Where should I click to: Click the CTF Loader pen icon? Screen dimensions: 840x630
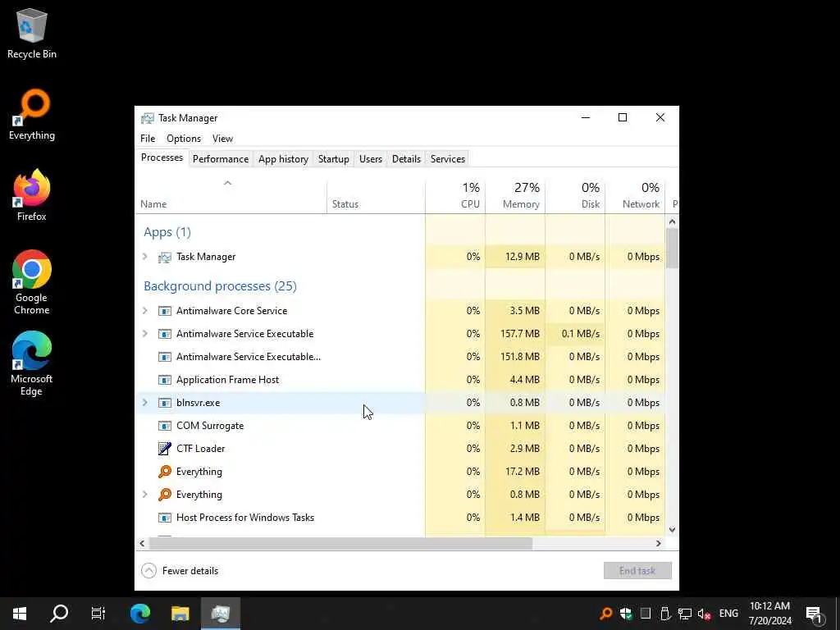point(164,449)
